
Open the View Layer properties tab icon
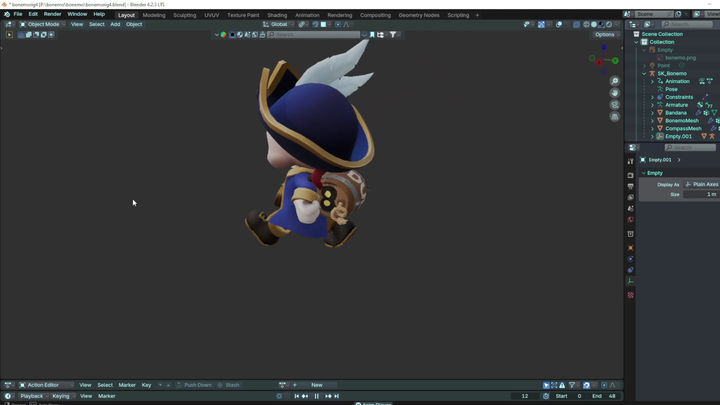(630, 197)
